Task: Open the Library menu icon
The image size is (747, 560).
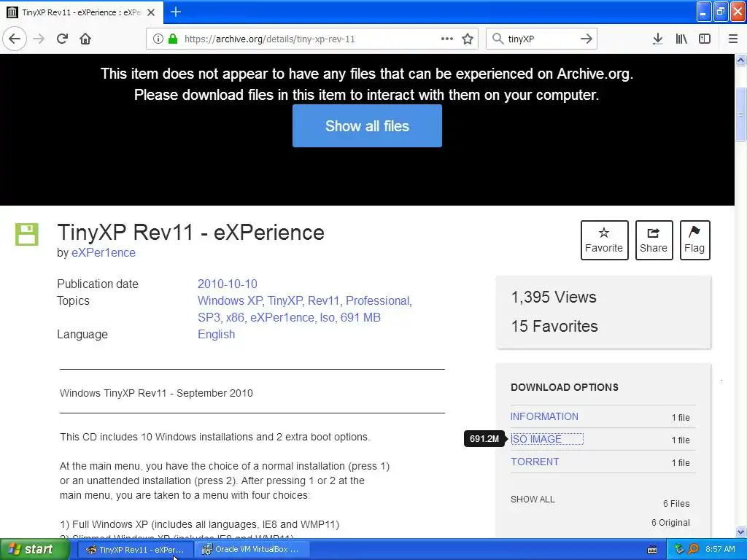Action: coord(681,39)
